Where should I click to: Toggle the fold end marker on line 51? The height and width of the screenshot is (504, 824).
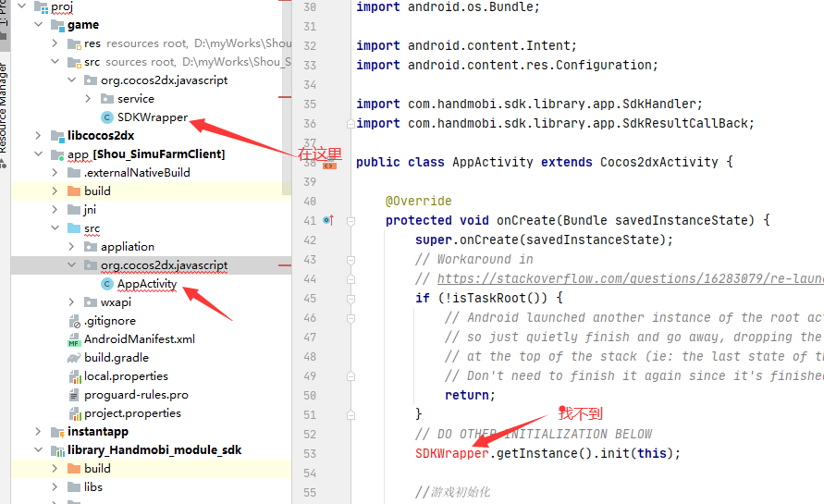pos(351,415)
